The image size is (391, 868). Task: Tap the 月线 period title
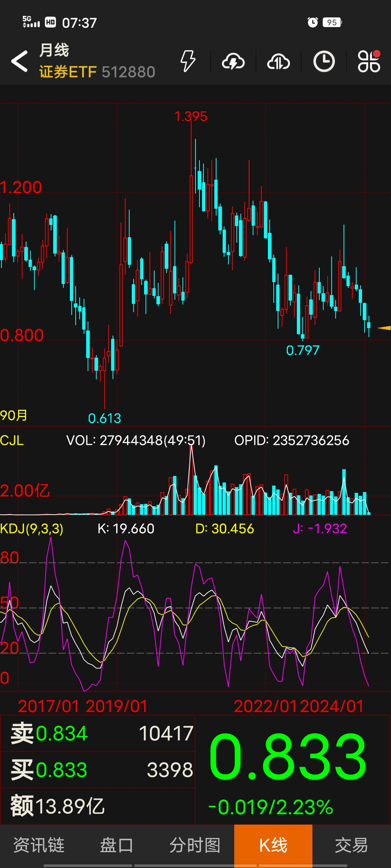pos(54,50)
